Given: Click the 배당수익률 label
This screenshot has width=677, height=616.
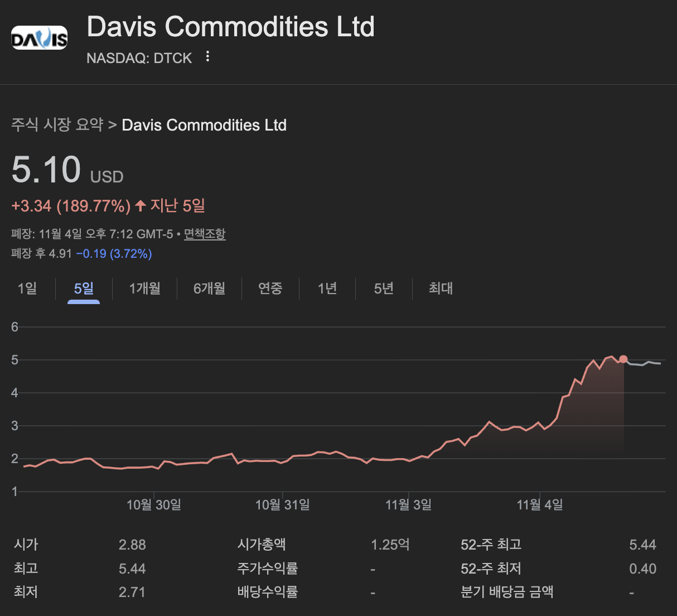Looking at the screenshot, I should coord(268,592).
